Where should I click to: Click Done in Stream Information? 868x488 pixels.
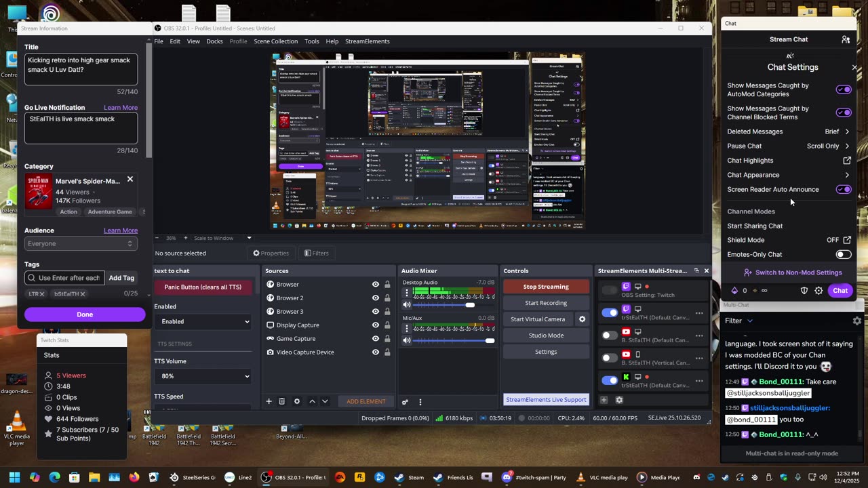(85, 314)
